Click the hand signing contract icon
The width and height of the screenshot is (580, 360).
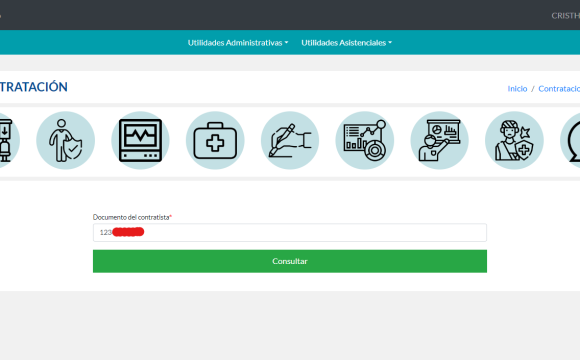[x=290, y=140]
